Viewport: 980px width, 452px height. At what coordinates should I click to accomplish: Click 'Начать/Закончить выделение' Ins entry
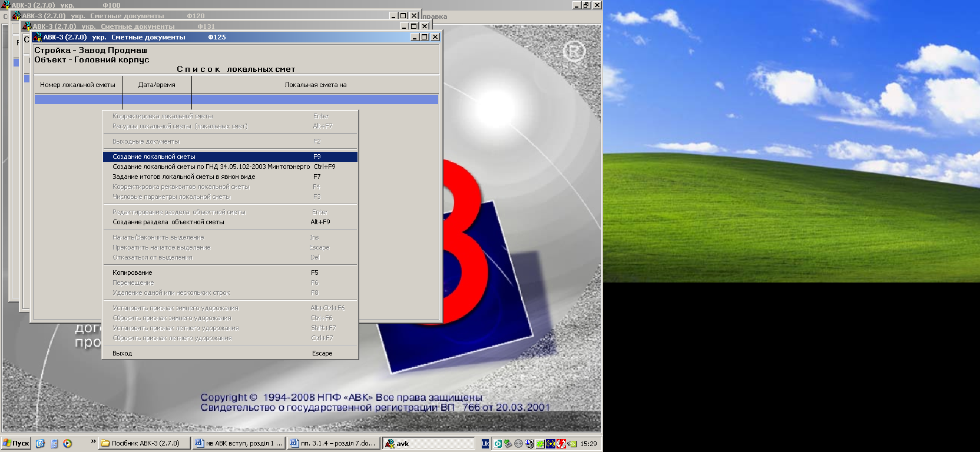click(x=230, y=237)
